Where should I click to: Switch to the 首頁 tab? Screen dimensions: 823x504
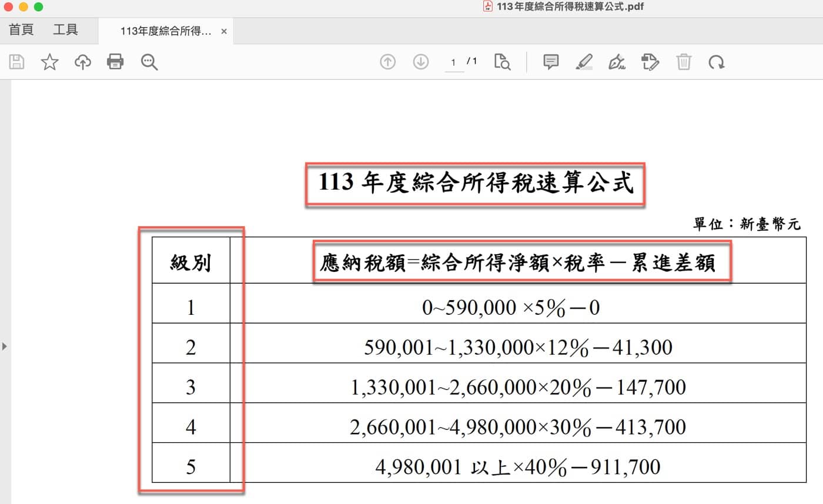tap(21, 30)
